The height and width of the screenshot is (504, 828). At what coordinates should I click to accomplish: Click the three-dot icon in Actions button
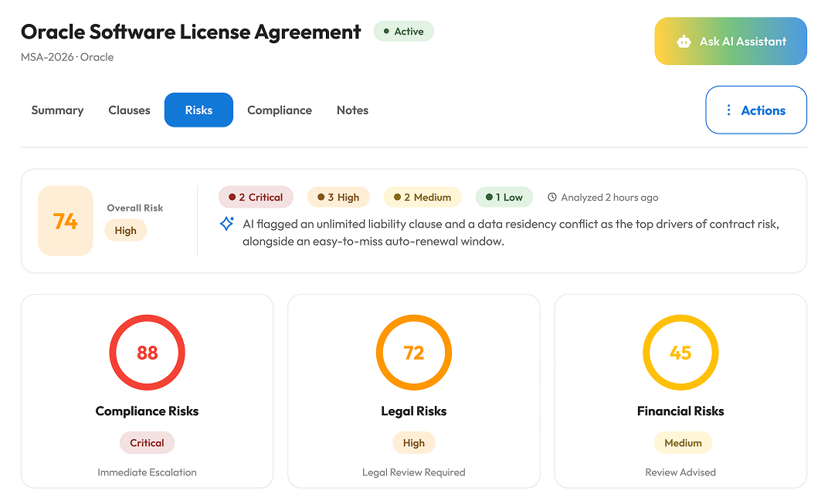[x=728, y=110]
